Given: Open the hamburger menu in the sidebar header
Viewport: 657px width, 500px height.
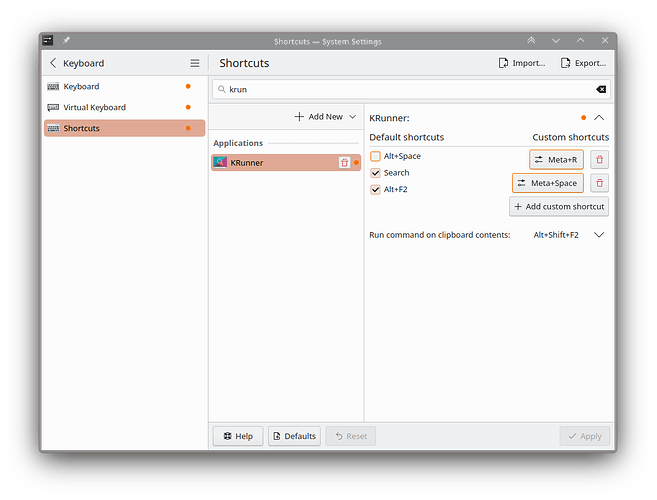Looking at the screenshot, I should [195, 63].
